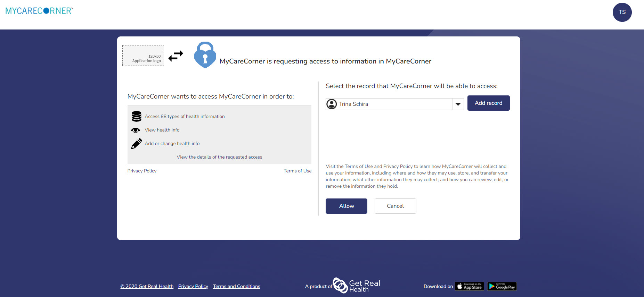
Task: Open the Terms of Use link
Action: pyautogui.click(x=297, y=171)
